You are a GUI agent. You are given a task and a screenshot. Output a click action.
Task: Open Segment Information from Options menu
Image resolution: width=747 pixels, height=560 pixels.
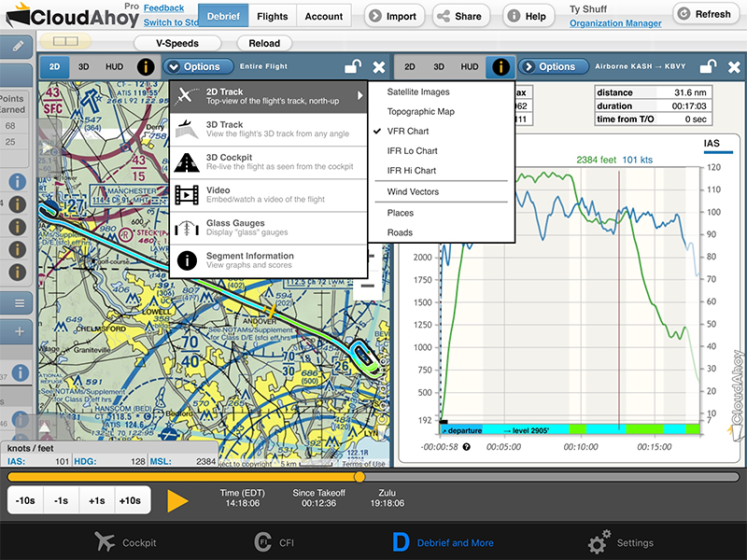[269, 260]
